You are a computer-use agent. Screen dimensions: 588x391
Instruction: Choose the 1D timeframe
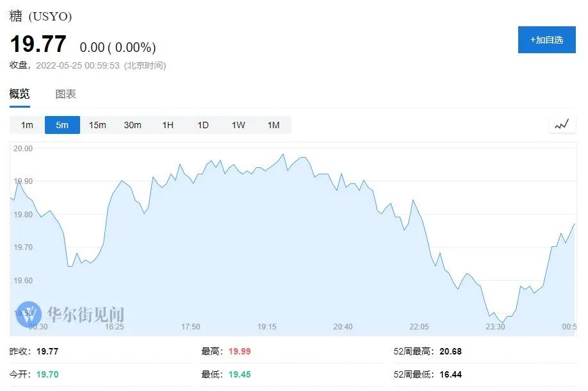(x=203, y=125)
